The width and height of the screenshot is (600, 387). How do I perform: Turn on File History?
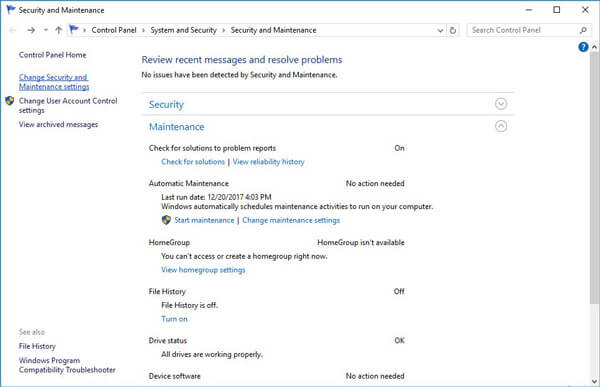click(x=174, y=319)
